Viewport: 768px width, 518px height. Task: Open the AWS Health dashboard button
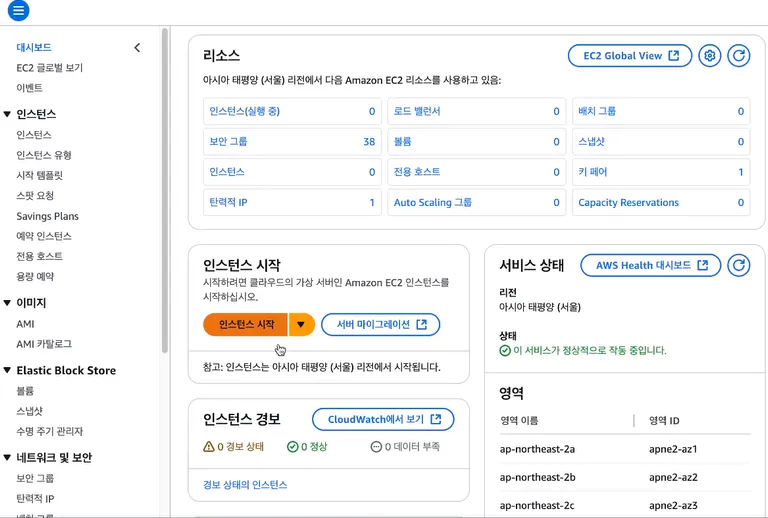[650, 265]
